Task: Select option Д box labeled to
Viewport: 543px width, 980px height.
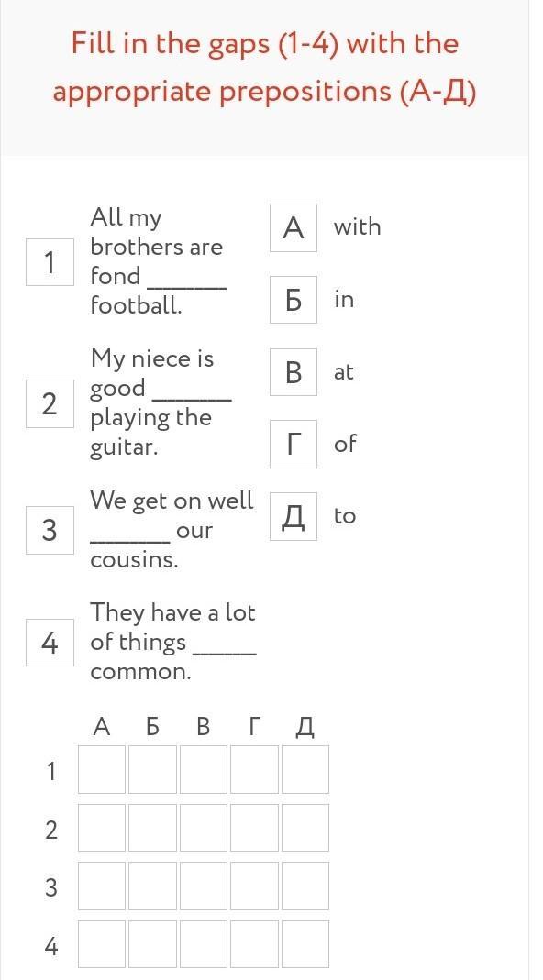Action: [294, 516]
